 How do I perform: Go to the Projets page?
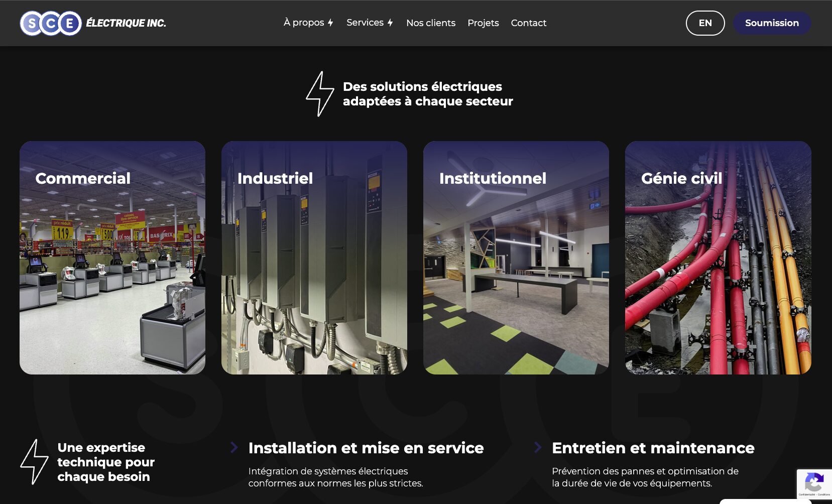coord(483,23)
